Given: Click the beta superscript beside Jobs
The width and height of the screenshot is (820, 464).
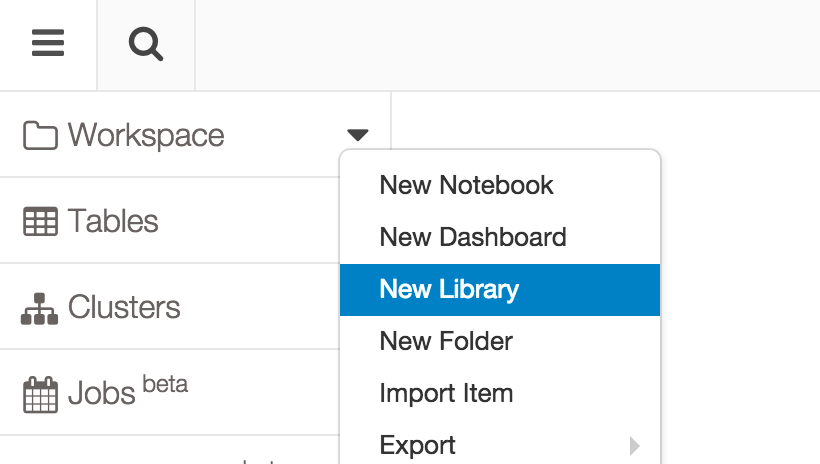Looking at the screenshot, I should coord(165,383).
